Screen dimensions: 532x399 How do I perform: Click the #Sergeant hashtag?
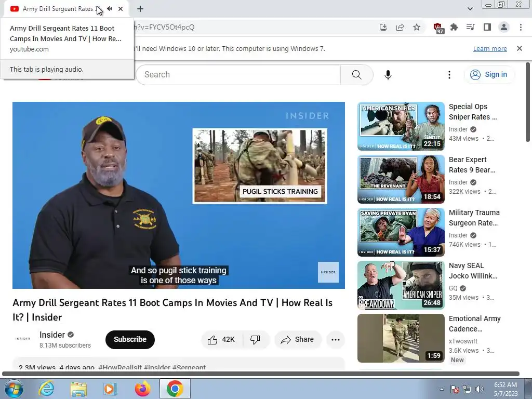click(x=189, y=367)
